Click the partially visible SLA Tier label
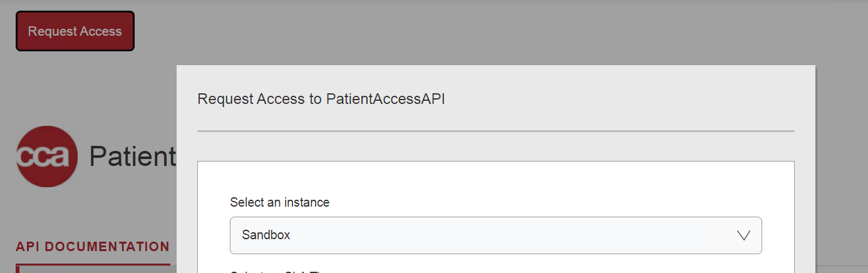 click(x=276, y=272)
